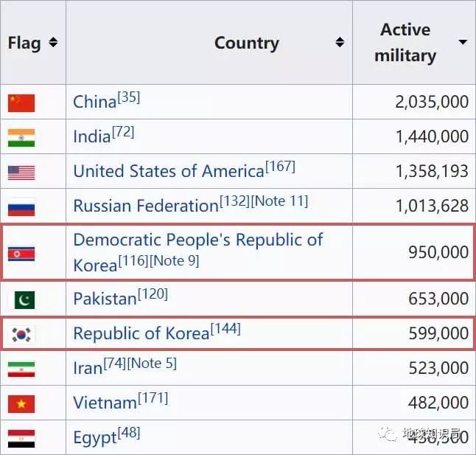Click the Iran flag icon
This screenshot has height=455, width=476.
(x=21, y=369)
